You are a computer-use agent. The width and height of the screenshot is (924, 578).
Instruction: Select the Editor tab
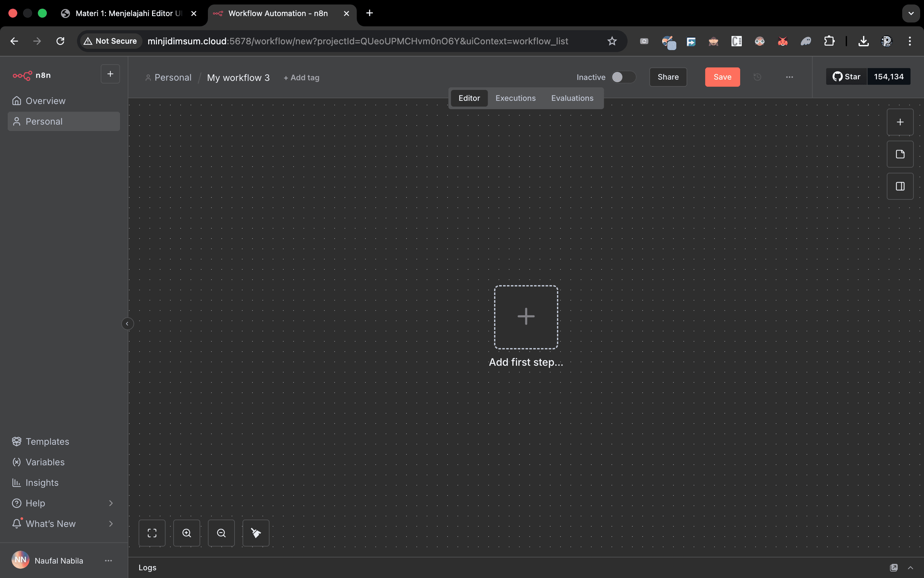click(469, 98)
